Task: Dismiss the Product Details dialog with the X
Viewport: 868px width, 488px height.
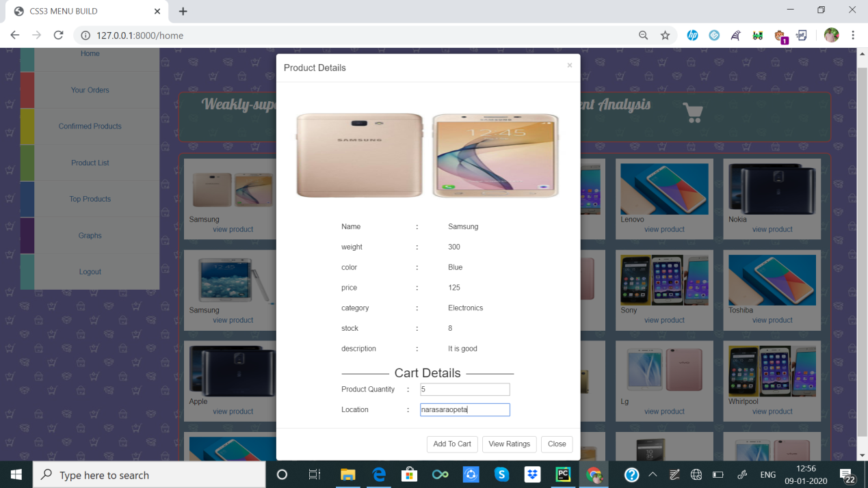Action: tap(569, 66)
